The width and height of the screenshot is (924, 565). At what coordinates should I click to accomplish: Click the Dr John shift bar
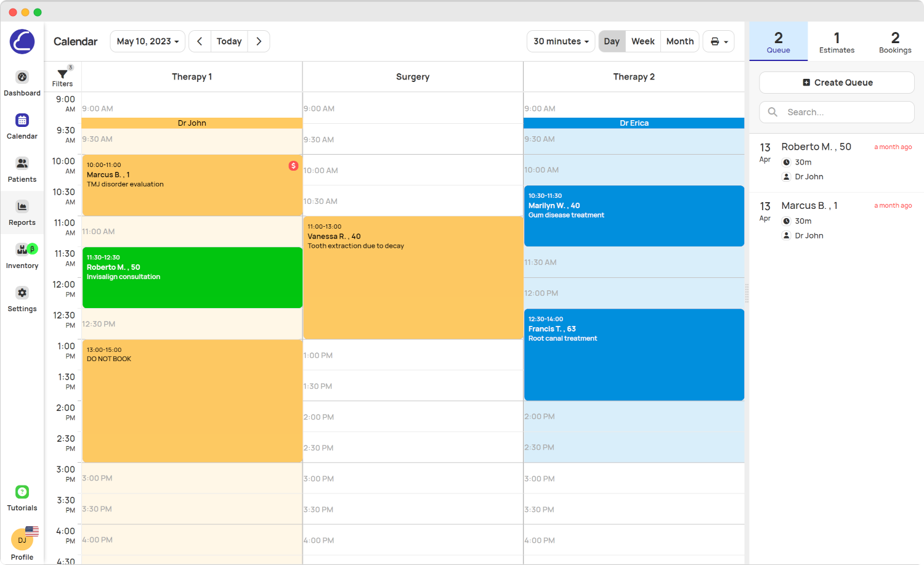click(192, 123)
